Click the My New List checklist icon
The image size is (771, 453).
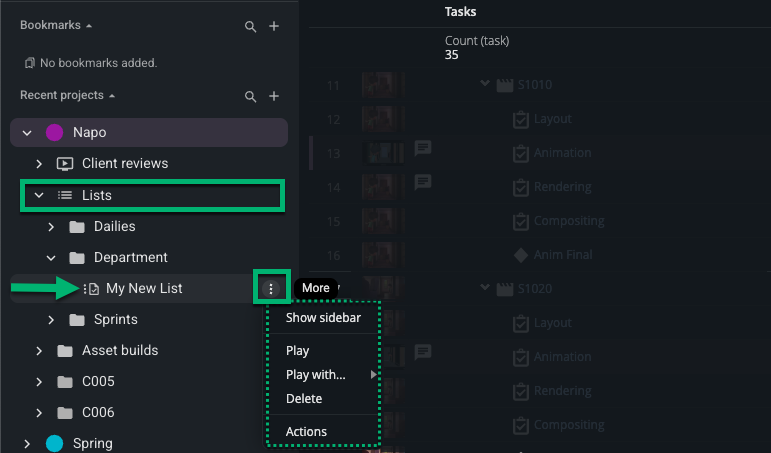pos(94,289)
